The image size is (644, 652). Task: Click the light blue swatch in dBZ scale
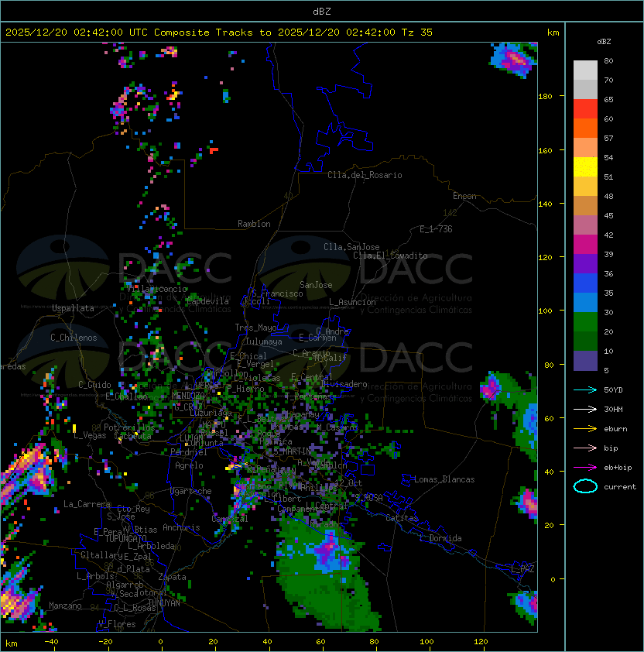point(585,303)
